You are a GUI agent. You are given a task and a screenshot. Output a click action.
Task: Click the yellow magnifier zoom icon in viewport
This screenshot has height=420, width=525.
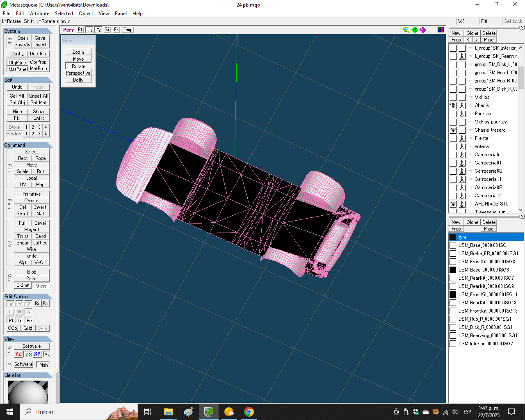(x=406, y=30)
